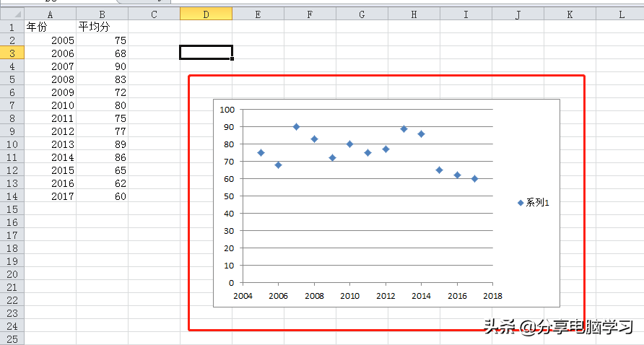
Task: Click score cell 72 beside 2009
Action: pyautogui.click(x=103, y=92)
